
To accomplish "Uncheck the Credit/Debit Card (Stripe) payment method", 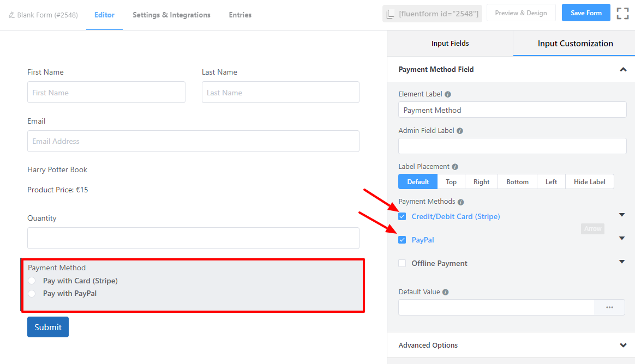I will [402, 216].
